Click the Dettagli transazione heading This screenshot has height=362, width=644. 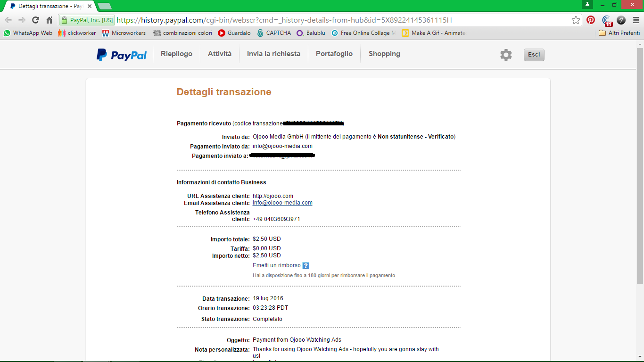click(x=224, y=92)
